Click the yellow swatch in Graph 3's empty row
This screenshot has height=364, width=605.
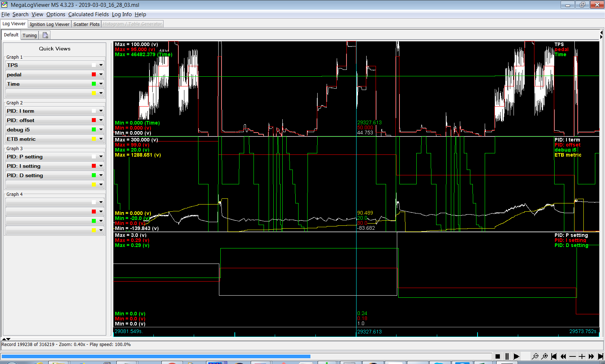(x=94, y=185)
